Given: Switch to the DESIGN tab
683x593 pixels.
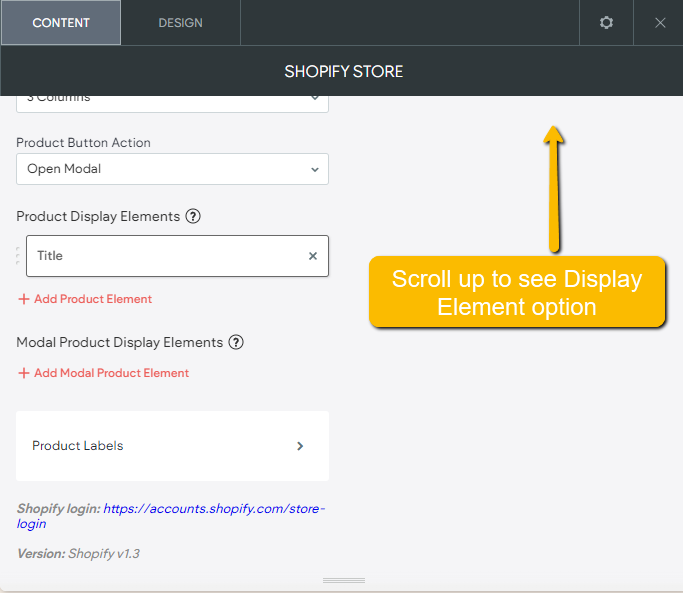Looking at the screenshot, I should pos(180,23).
